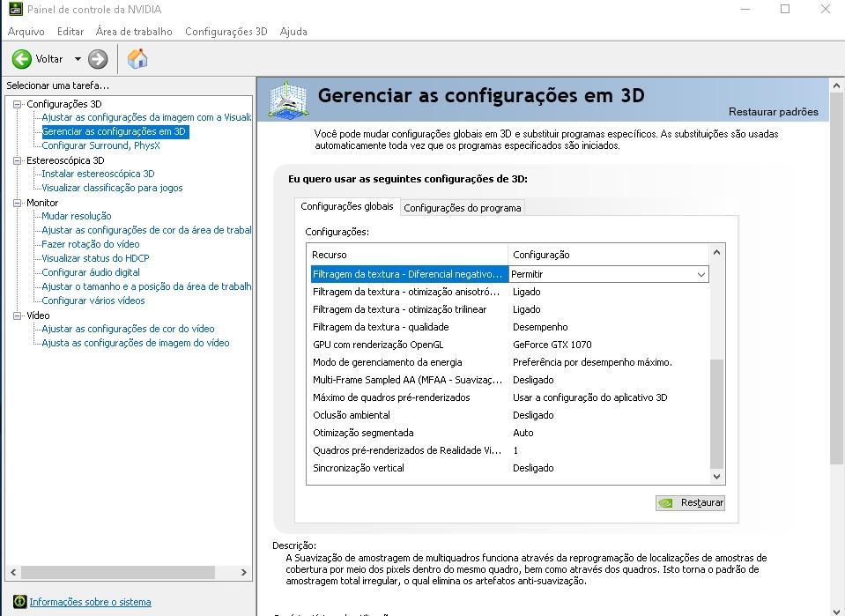Open the Ajuda menu
The width and height of the screenshot is (845, 616).
click(293, 31)
